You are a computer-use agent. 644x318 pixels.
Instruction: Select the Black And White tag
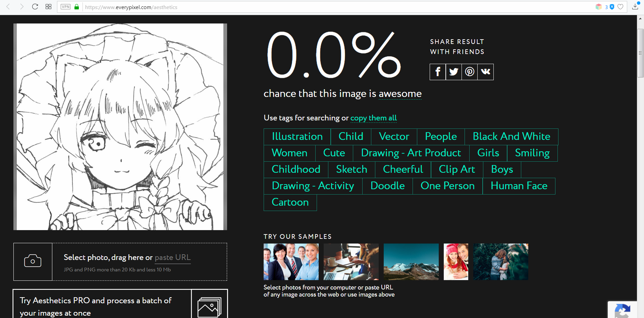512,137
